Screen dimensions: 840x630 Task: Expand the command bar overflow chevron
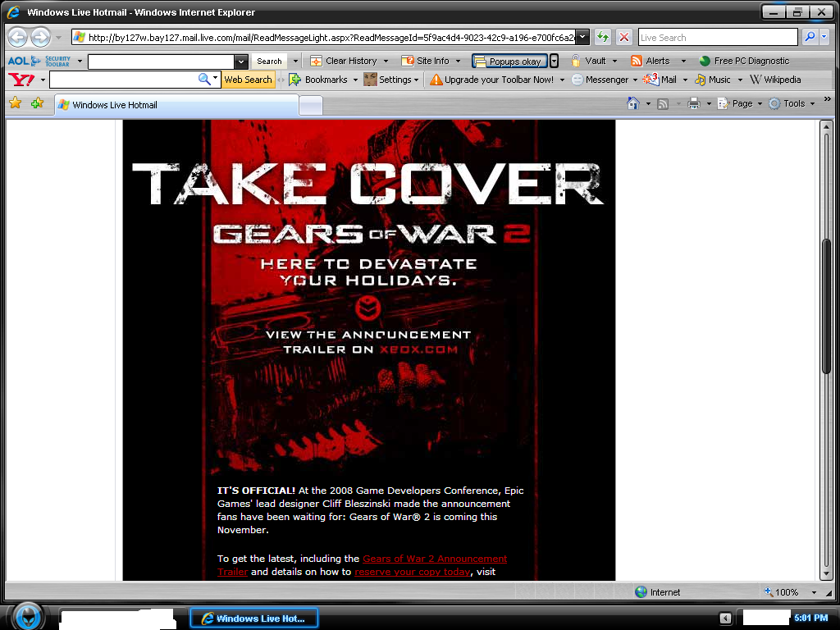tap(827, 99)
